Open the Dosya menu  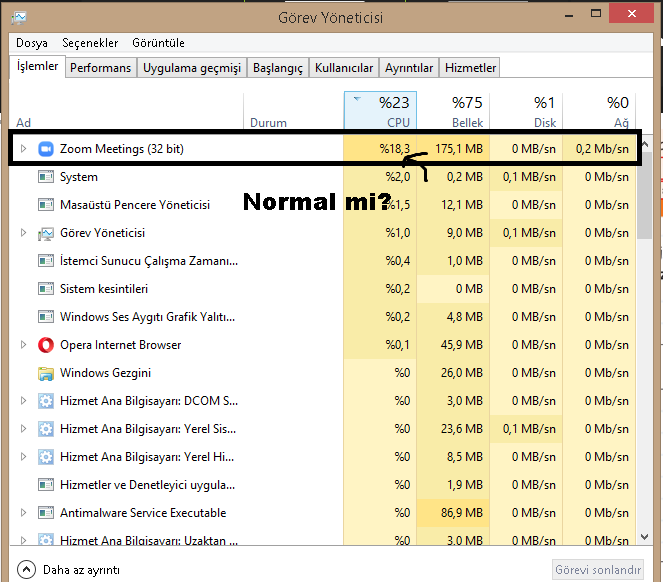[32, 43]
